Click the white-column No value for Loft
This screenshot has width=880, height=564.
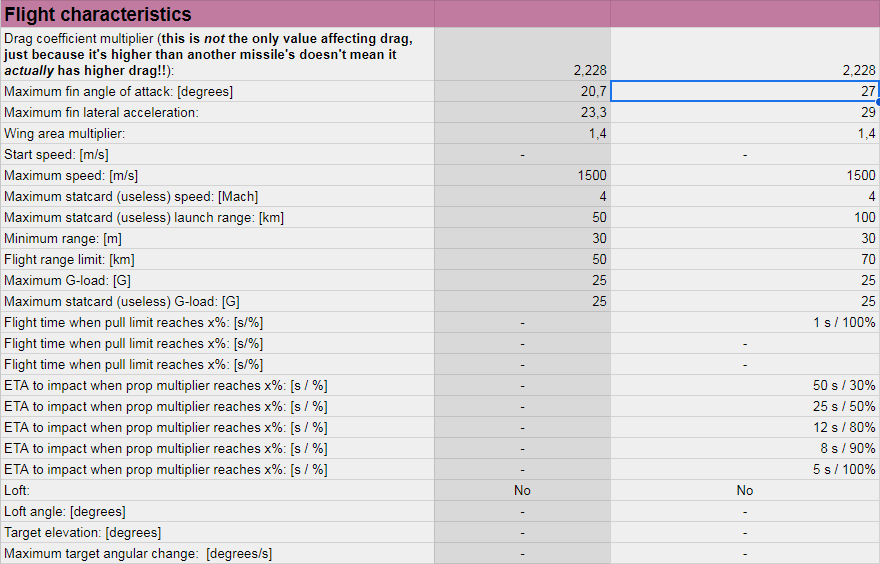(x=745, y=490)
